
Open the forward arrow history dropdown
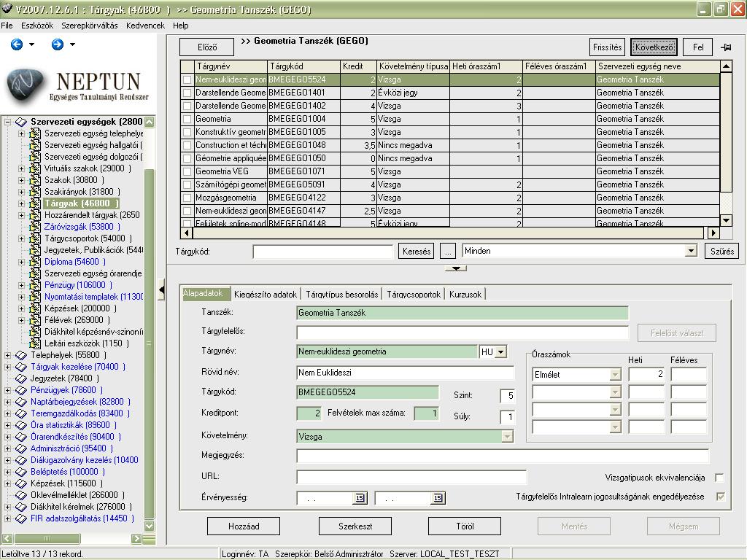pos(72,44)
